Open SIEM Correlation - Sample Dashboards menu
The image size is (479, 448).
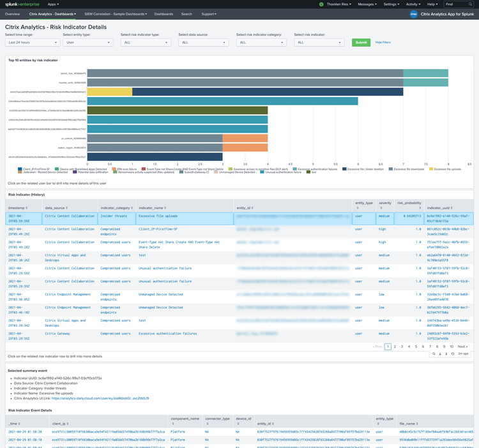click(116, 14)
